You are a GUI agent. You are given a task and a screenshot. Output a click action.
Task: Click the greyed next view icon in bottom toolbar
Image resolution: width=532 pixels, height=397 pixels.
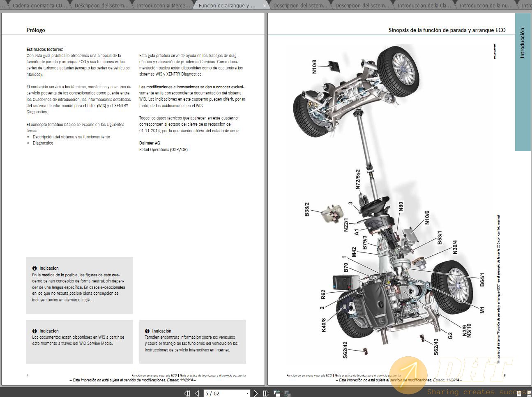pyautogui.click(x=287, y=393)
